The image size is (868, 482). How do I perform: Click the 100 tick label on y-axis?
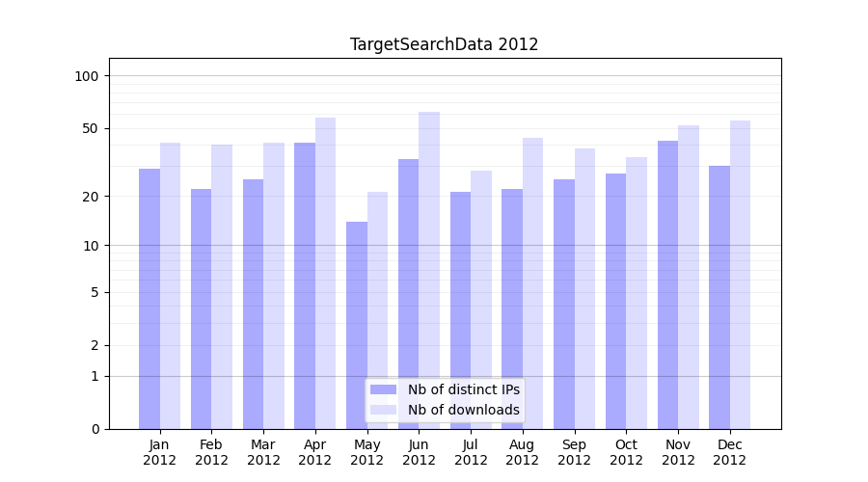tap(87, 76)
